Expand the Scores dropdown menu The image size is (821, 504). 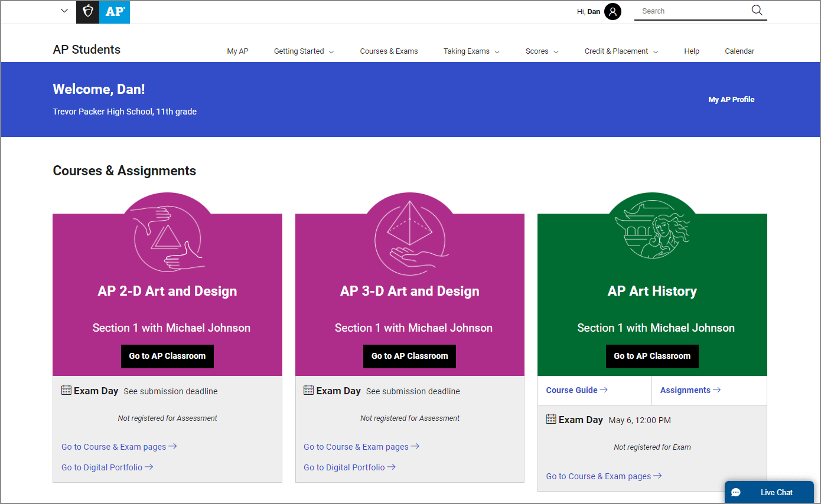542,51
